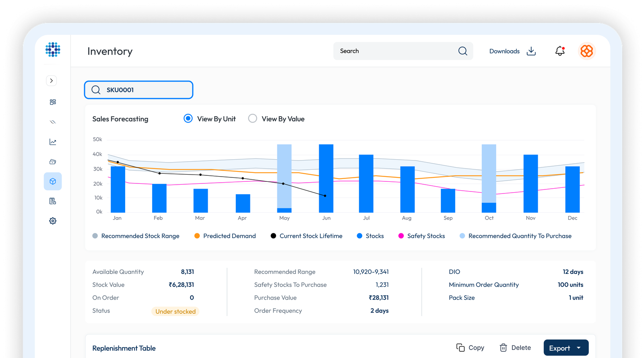Click the download arrow icon beside Downloads

531,51
